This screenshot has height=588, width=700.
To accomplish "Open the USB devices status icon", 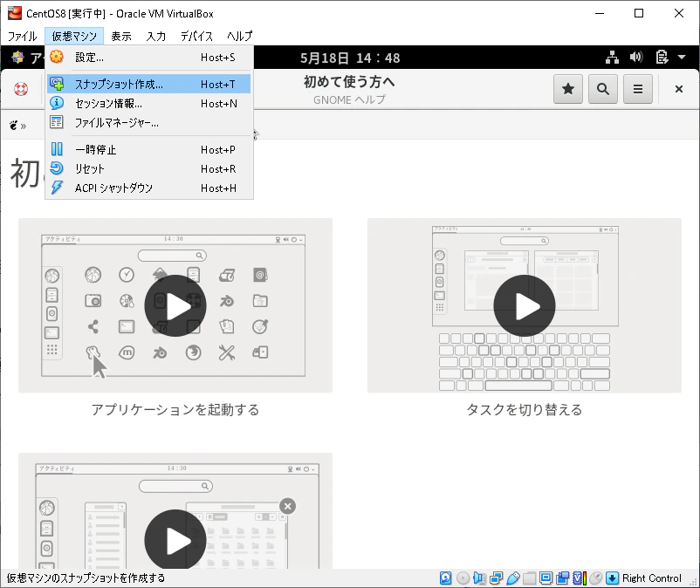I will click(x=513, y=578).
